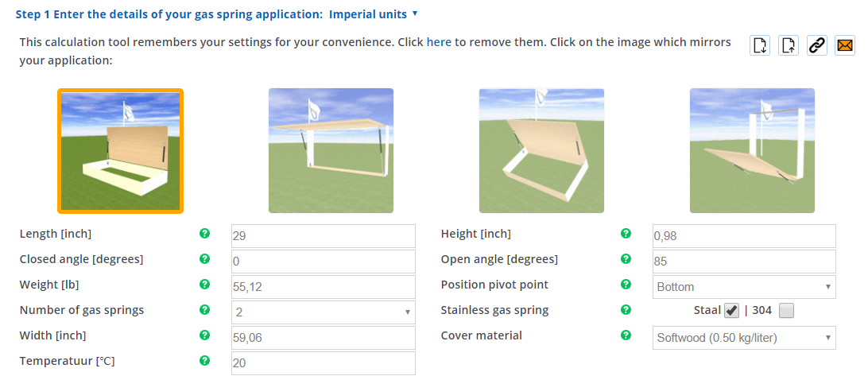Click the help icon beside Length [inch]
Viewport: 868px width, 376px height.
click(204, 234)
